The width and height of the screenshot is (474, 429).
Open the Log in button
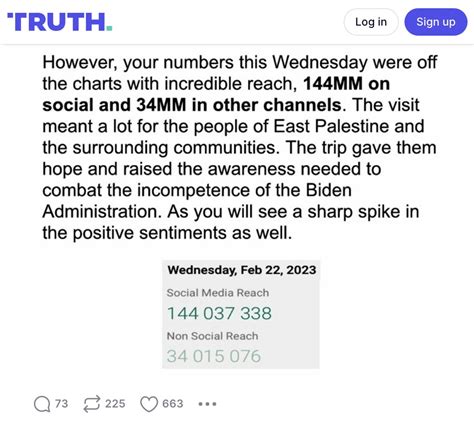click(371, 22)
